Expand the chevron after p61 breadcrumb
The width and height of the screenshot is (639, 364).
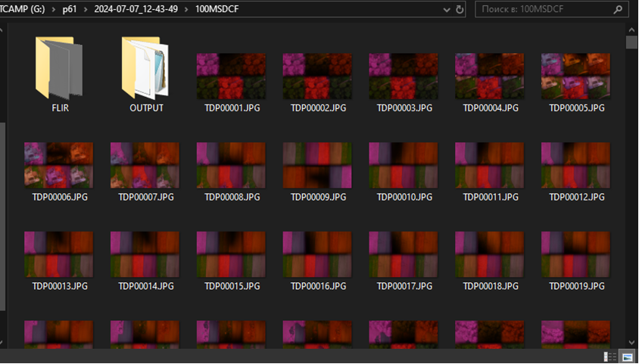(x=86, y=9)
